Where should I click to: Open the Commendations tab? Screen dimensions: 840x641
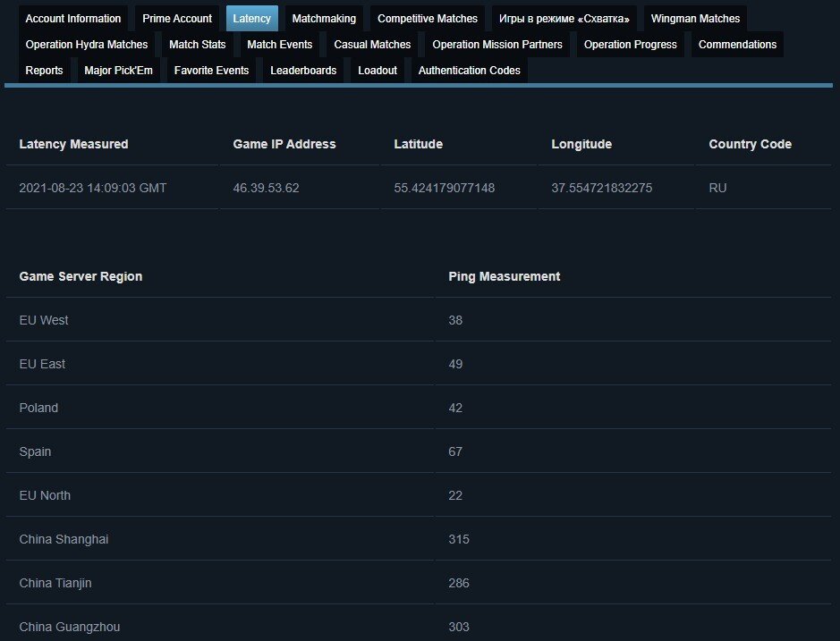click(737, 45)
